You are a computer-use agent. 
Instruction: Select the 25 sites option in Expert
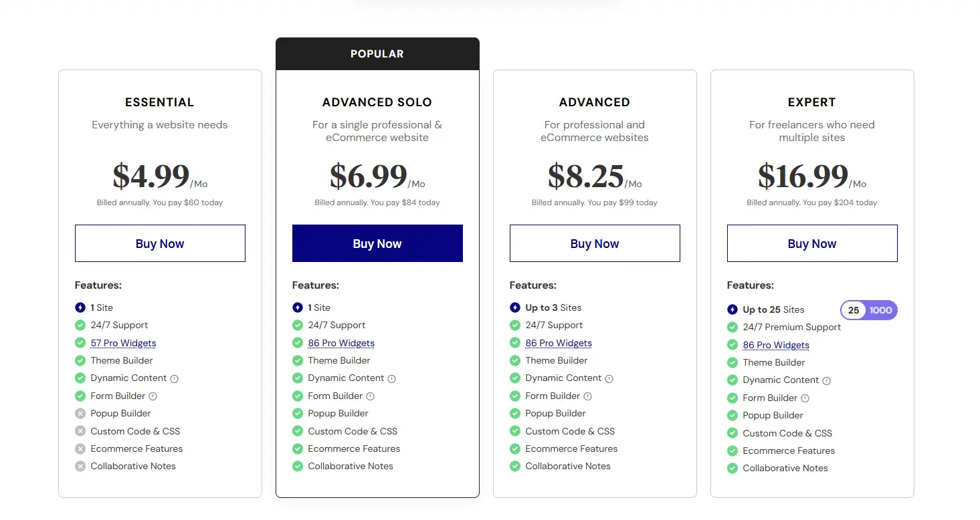coord(854,310)
